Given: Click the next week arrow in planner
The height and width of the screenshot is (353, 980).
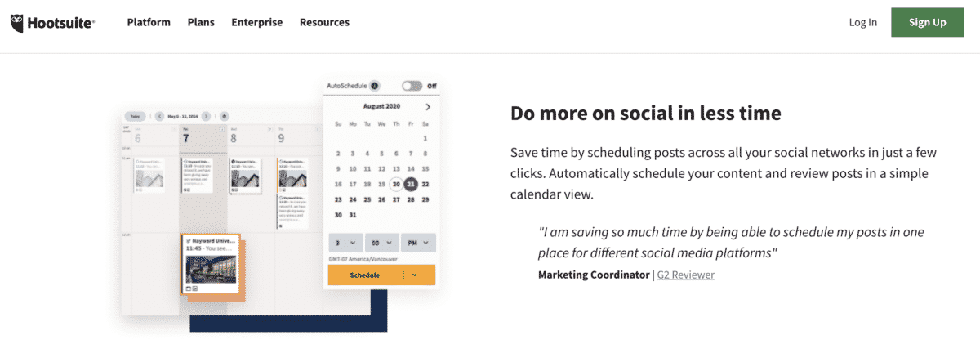Looking at the screenshot, I should (x=206, y=117).
